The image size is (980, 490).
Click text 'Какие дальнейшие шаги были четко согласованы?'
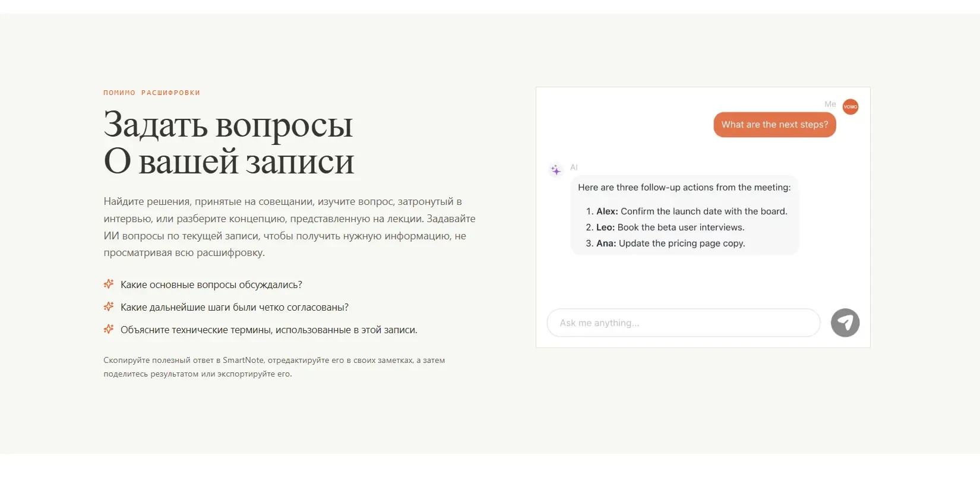(235, 307)
